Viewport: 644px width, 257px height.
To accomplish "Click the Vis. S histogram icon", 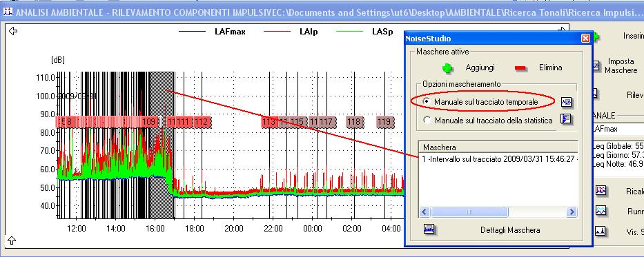I will click(601, 232).
